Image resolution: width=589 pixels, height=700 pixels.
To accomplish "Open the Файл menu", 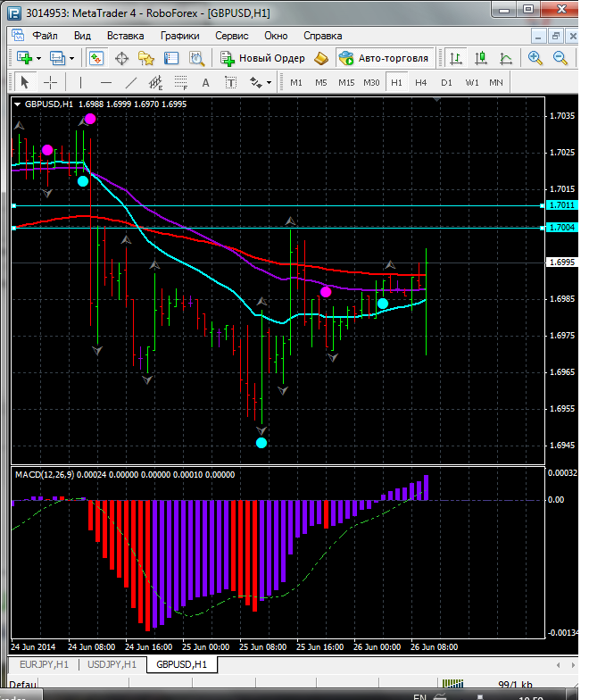I will 45,36.
